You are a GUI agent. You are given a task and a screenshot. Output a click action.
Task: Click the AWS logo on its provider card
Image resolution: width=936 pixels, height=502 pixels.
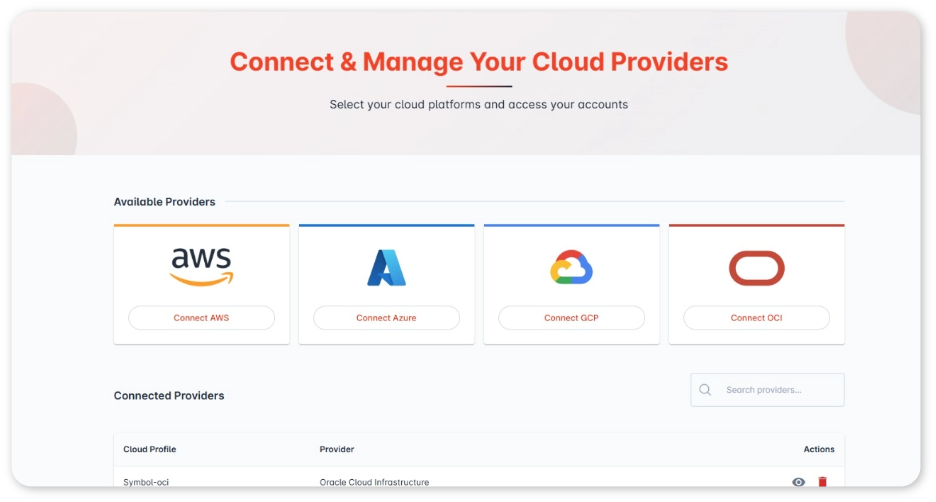(201, 267)
